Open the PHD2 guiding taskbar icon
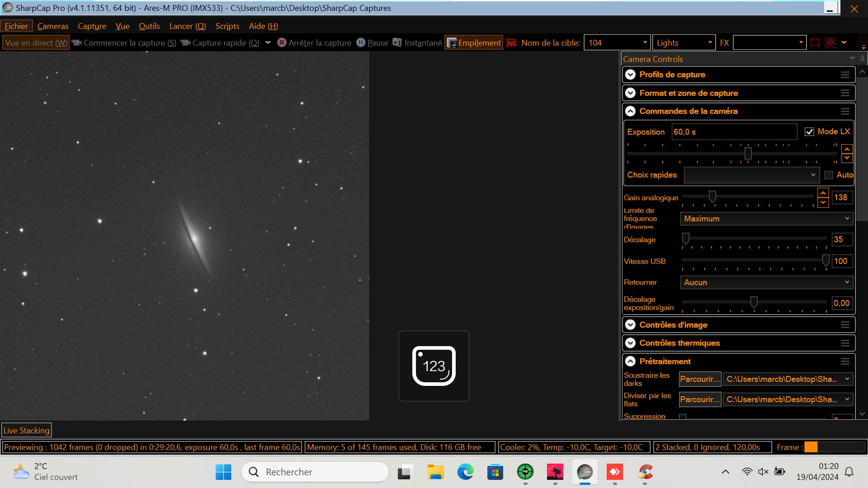This screenshot has width=868, height=488. click(525, 472)
